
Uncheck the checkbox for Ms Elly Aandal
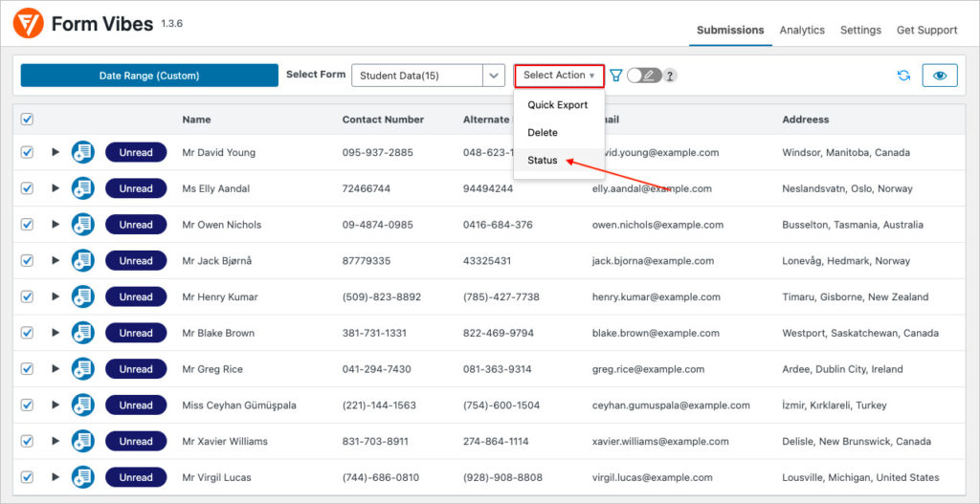click(27, 188)
